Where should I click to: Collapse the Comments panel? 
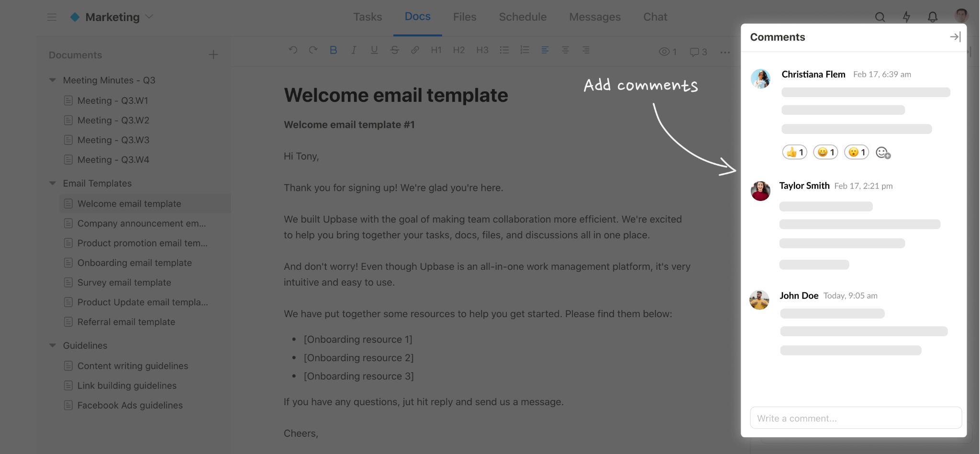[x=955, y=37]
